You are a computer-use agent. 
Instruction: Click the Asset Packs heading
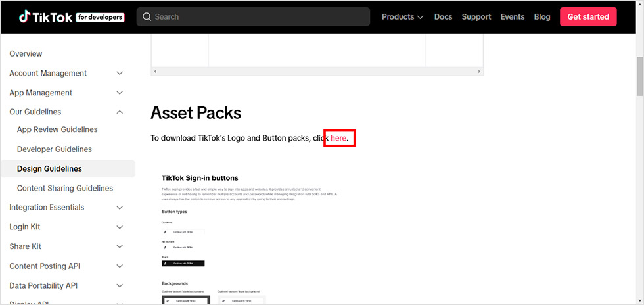coord(196,113)
